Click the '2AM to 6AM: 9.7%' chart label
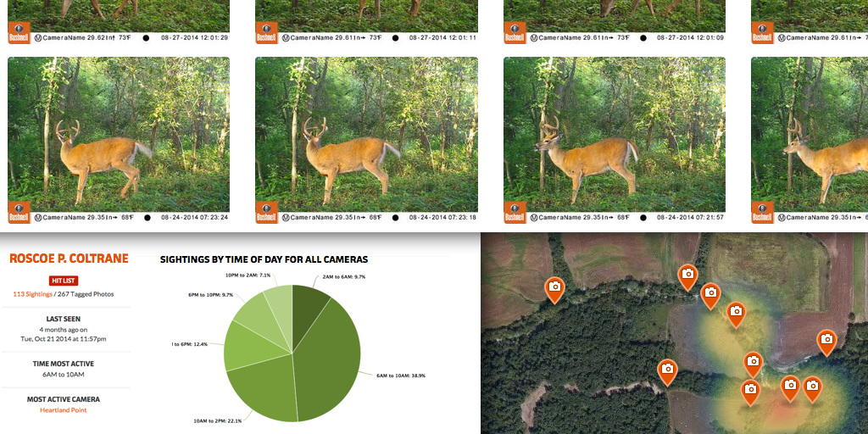The width and height of the screenshot is (868, 434). pos(343,276)
